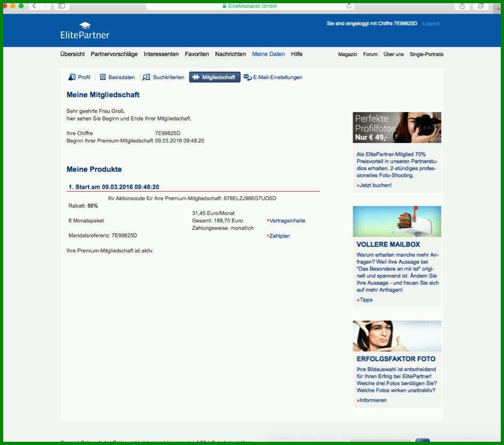
Task: Click the 'Gesamt: 188,70 Euro' text
Action: (218, 220)
